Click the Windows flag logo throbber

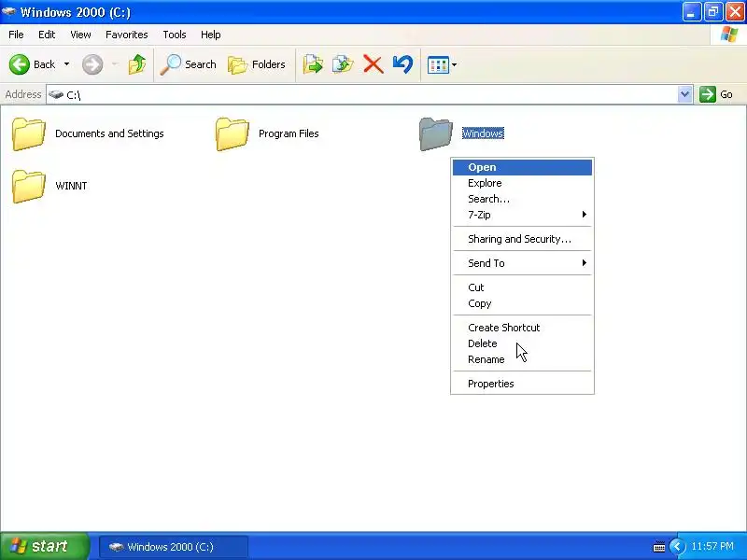tap(729, 35)
